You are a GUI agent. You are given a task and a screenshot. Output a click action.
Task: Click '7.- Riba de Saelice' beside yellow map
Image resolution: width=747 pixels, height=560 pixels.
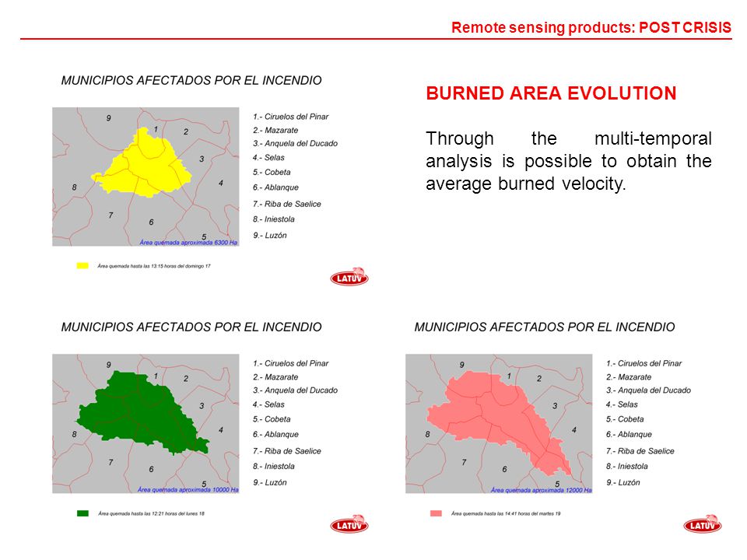click(287, 204)
